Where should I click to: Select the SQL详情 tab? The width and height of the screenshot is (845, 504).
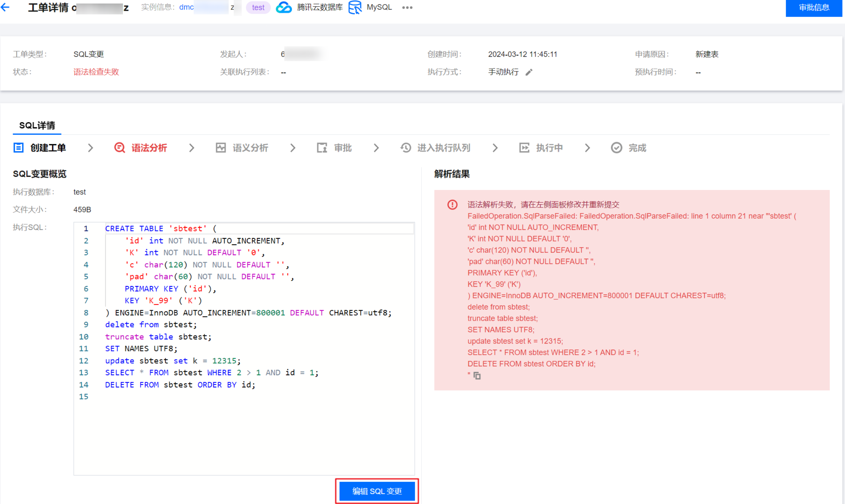[x=37, y=125]
